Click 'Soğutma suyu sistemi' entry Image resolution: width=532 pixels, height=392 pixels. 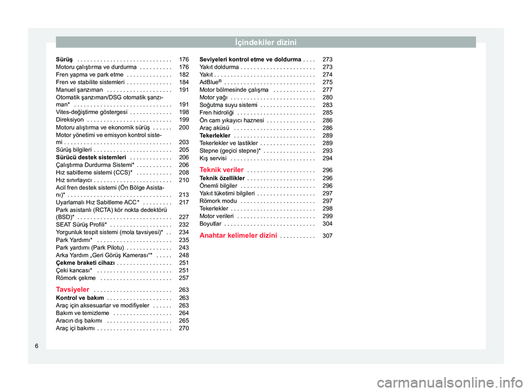pos(266,105)
